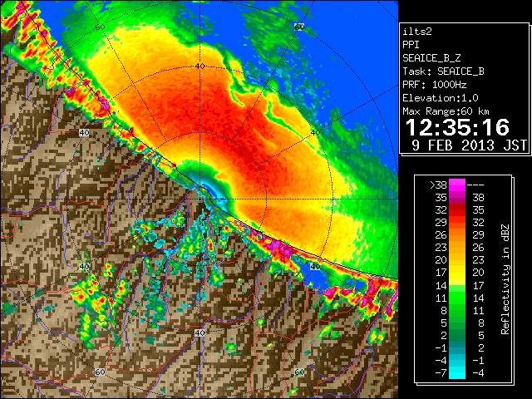
Task: Pick the cyan lowest band in legend
Action: (457, 373)
